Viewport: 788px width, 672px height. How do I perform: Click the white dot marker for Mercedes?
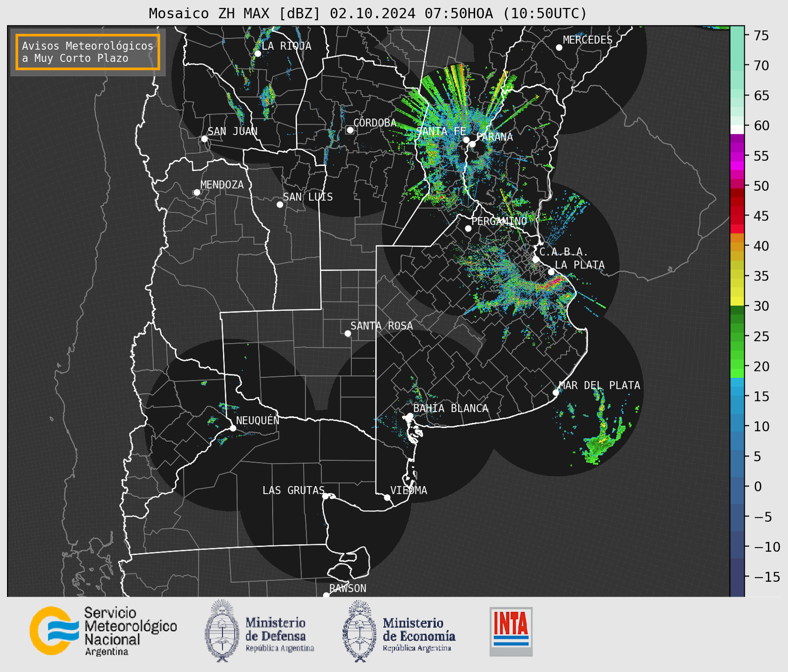pyautogui.click(x=559, y=48)
